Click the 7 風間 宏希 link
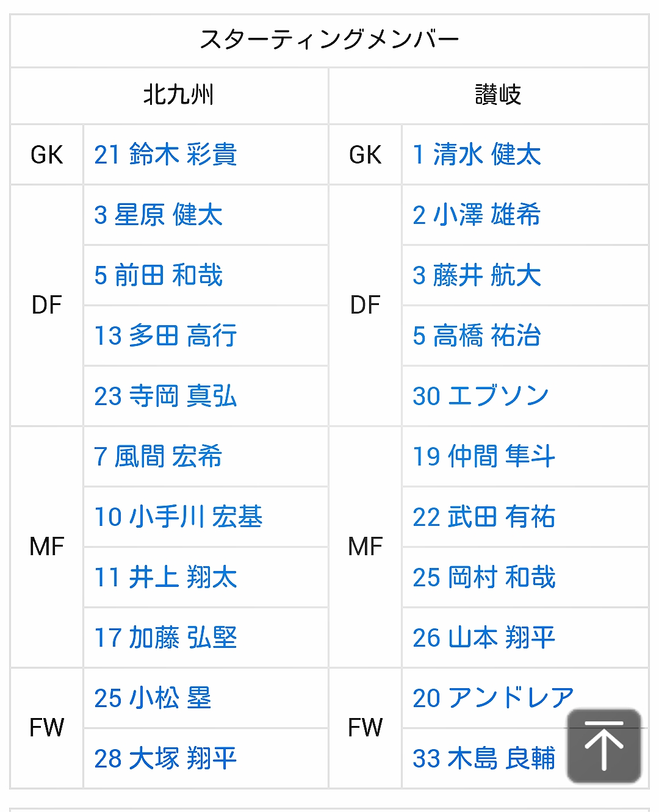659x812 pixels. point(158,456)
